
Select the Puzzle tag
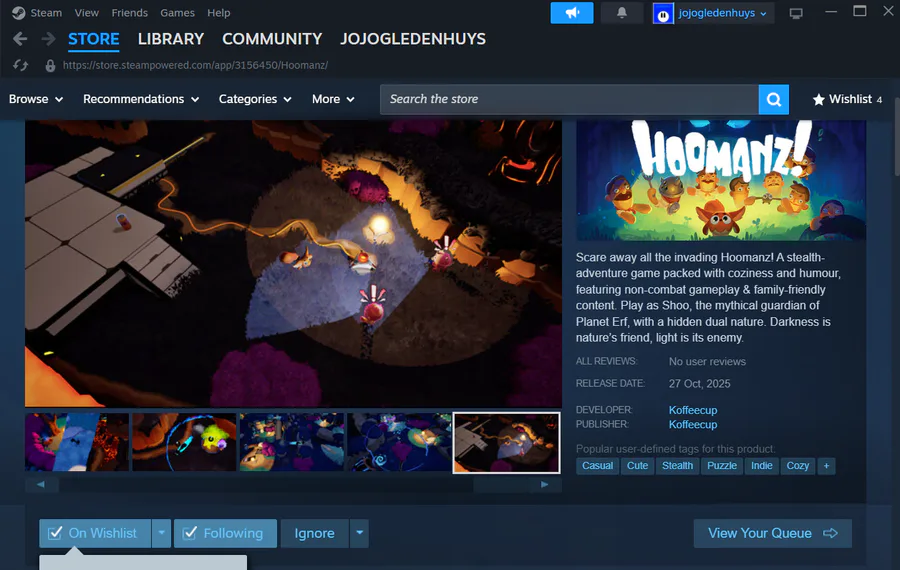722,466
